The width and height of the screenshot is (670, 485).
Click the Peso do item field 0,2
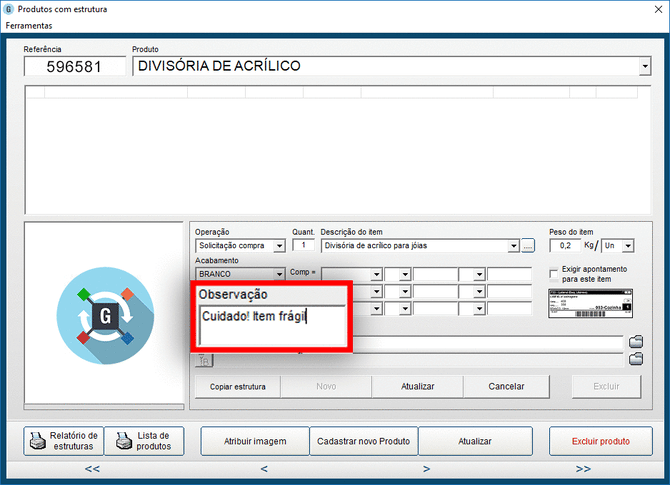tap(565, 246)
